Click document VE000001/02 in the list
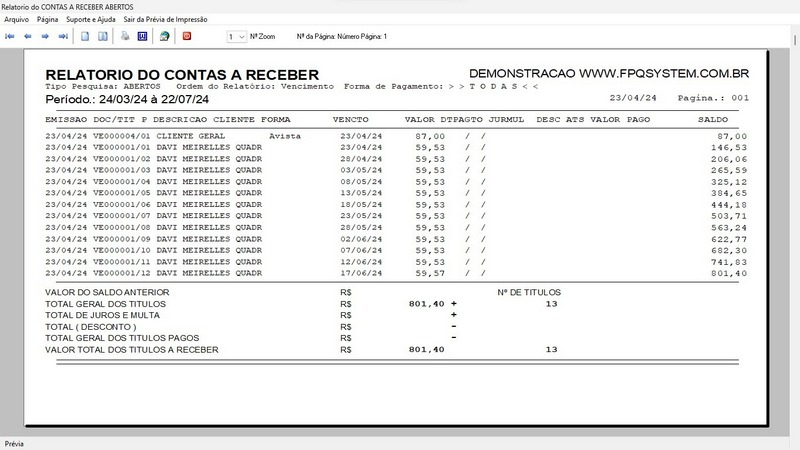 coord(122,159)
